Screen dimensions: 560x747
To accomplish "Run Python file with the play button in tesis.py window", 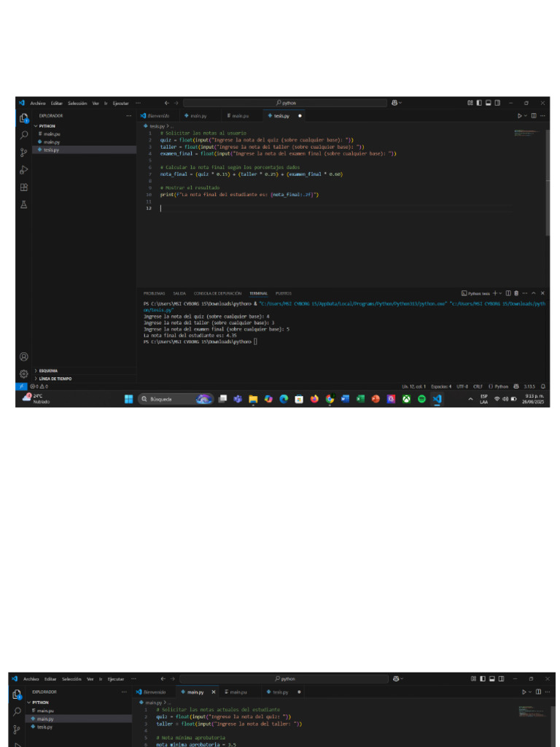I will point(519,116).
